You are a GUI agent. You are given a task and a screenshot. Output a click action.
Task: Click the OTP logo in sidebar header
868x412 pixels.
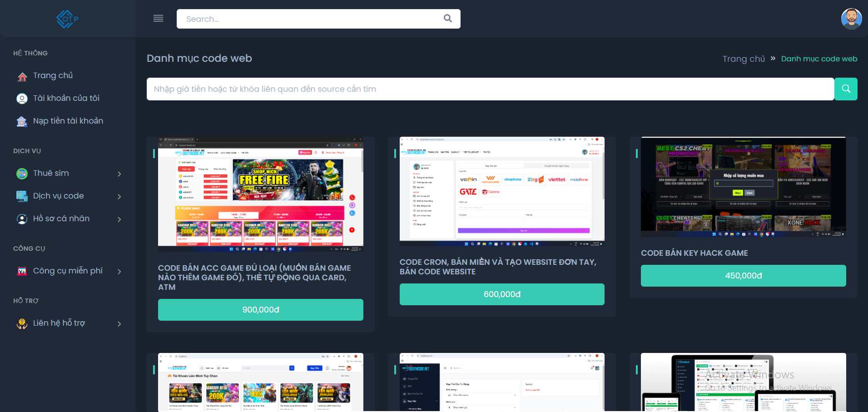(67, 19)
